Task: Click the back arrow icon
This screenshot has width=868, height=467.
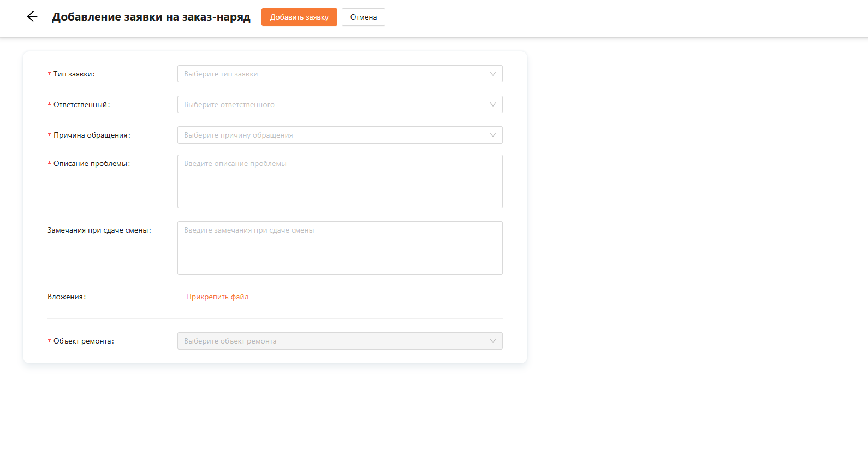Action: tap(32, 17)
